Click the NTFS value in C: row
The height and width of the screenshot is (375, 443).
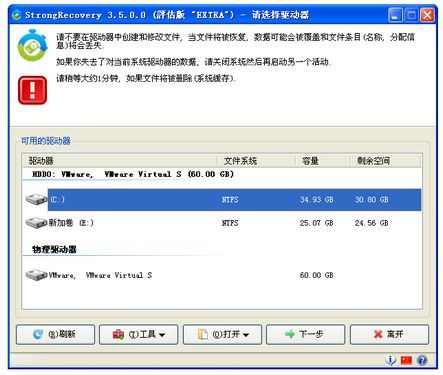tap(230, 200)
